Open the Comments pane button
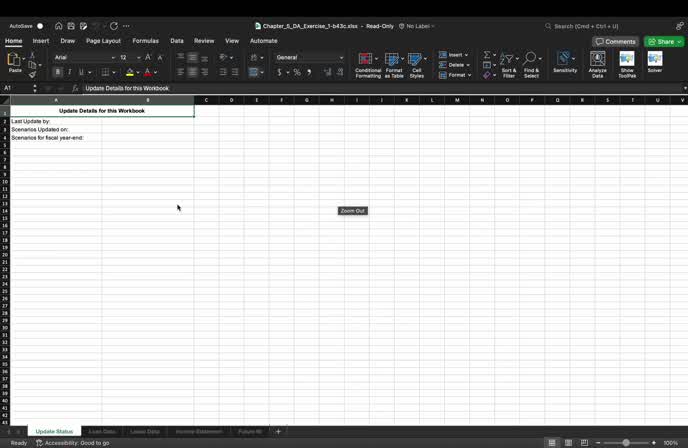The width and height of the screenshot is (688, 448). point(615,42)
